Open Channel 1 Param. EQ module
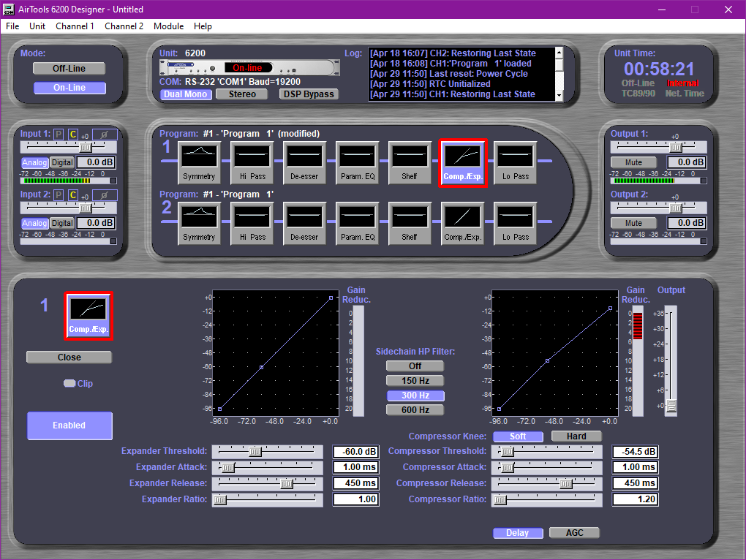The height and width of the screenshot is (560, 746). click(358, 163)
